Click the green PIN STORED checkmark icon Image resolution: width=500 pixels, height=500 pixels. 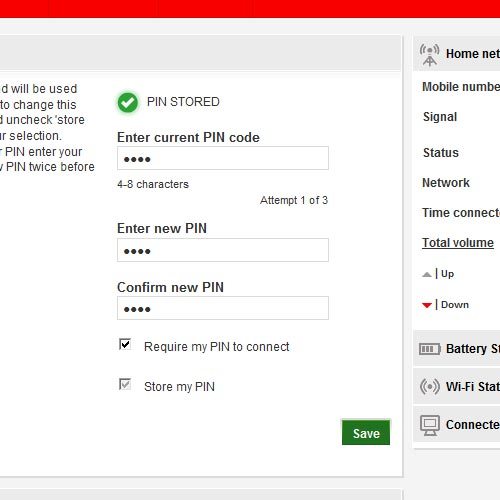click(x=128, y=102)
